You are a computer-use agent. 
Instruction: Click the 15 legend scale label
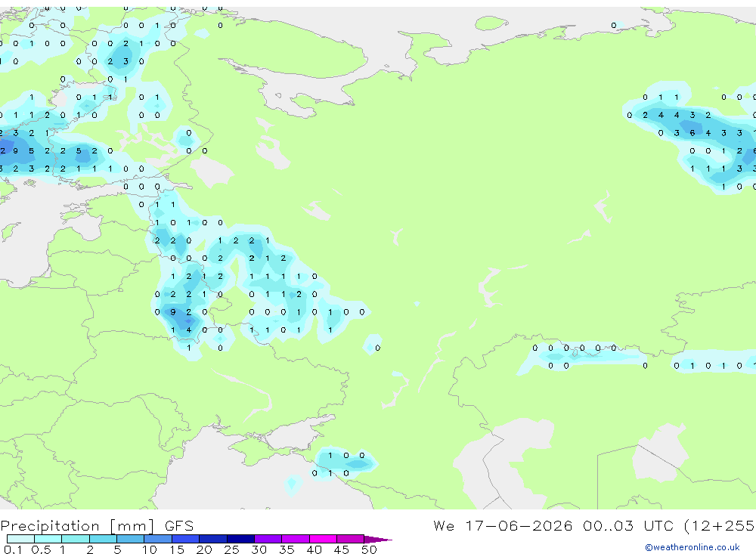[177, 549]
